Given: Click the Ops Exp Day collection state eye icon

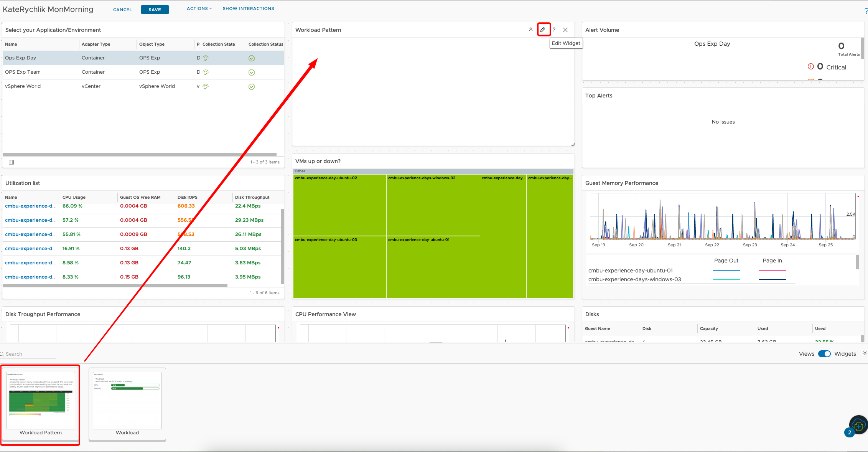Looking at the screenshot, I should click(x=206, y=58).
